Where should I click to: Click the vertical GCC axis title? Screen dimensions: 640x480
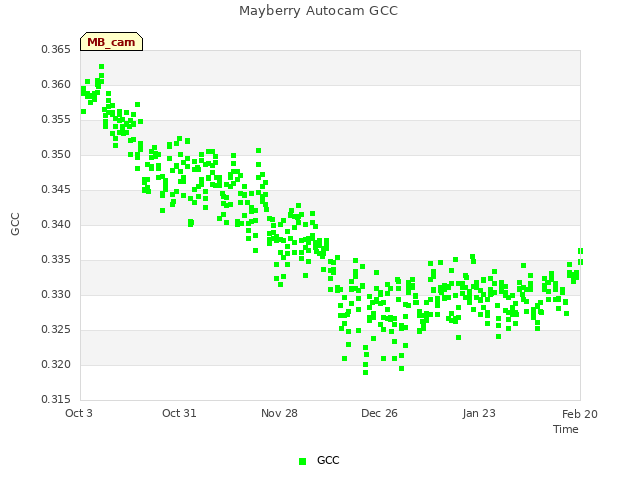(15, 224)
